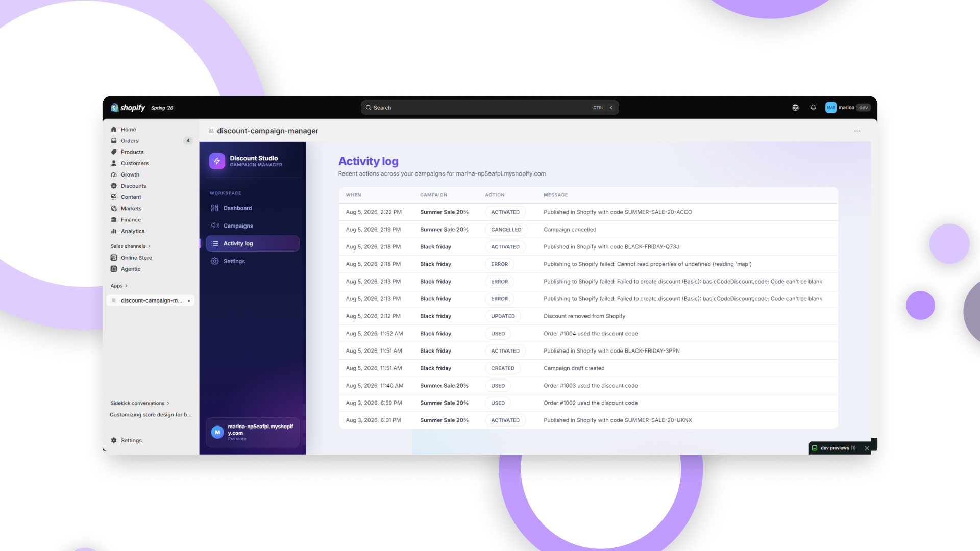Open Settings in Discount Studio workspace

[252, 261]
